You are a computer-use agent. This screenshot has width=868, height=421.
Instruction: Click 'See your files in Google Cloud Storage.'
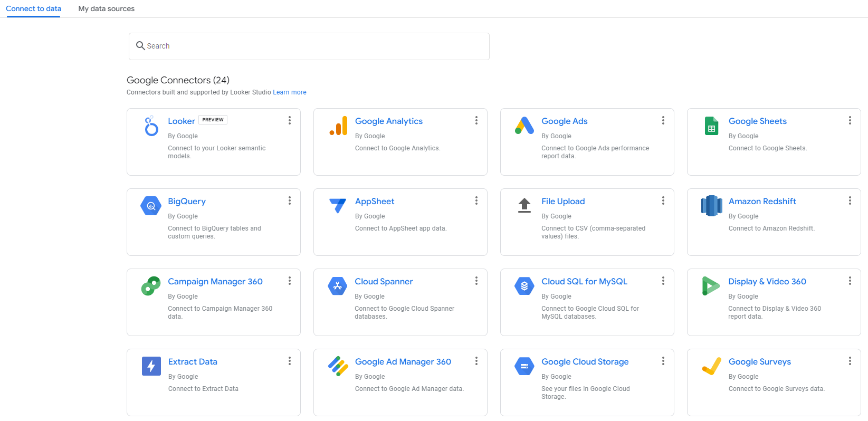585,393
